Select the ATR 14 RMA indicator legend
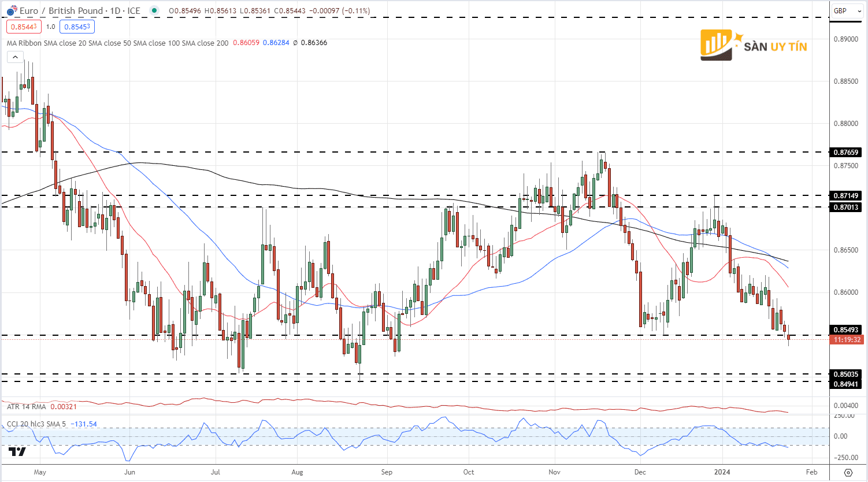The height and width of the screenshot is (482, 868). point(27,407)
